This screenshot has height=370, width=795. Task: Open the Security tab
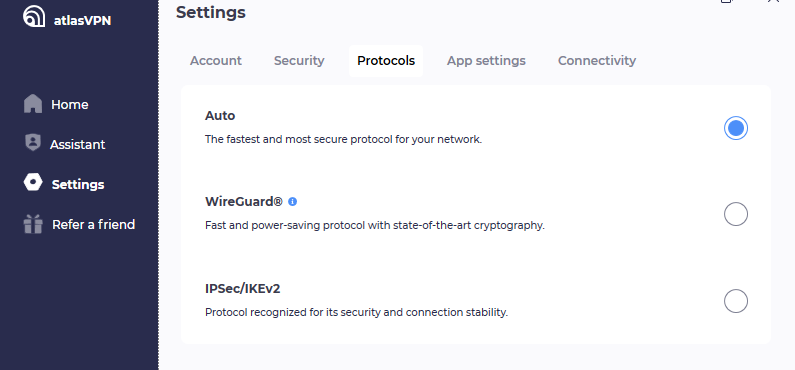299,61
